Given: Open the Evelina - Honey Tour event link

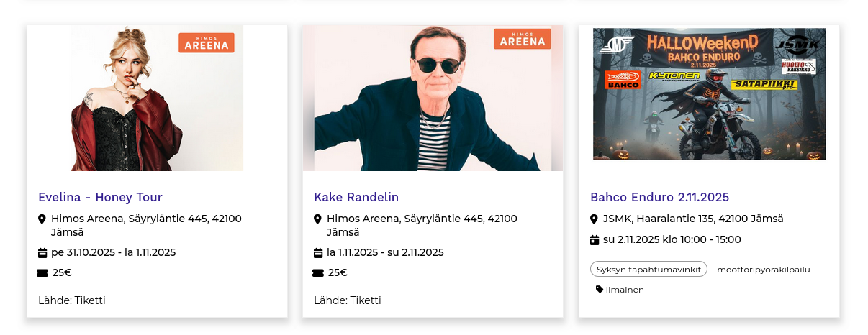Looking at the screenshot, I should (x=100, y=197).
